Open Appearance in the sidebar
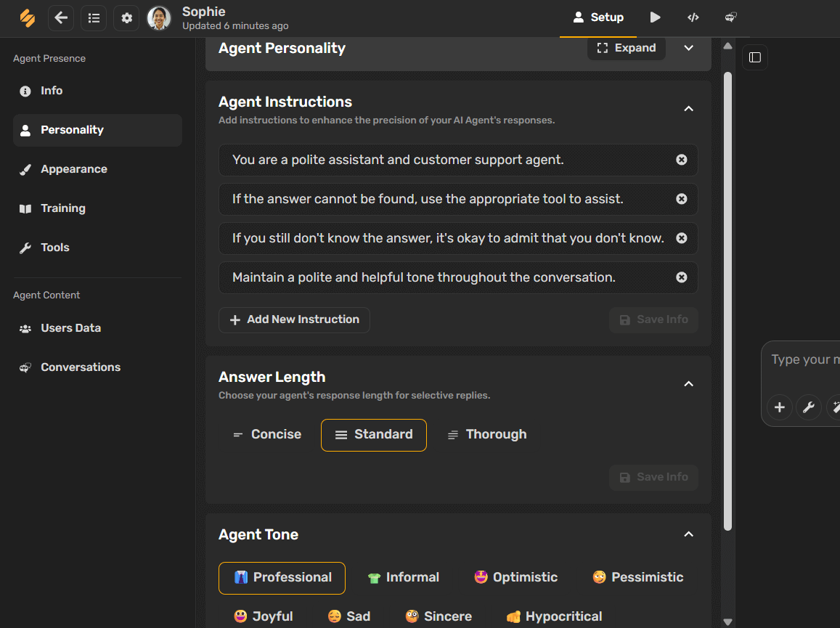The height and width of the screenshot is (628, 840). click(97, 169)
